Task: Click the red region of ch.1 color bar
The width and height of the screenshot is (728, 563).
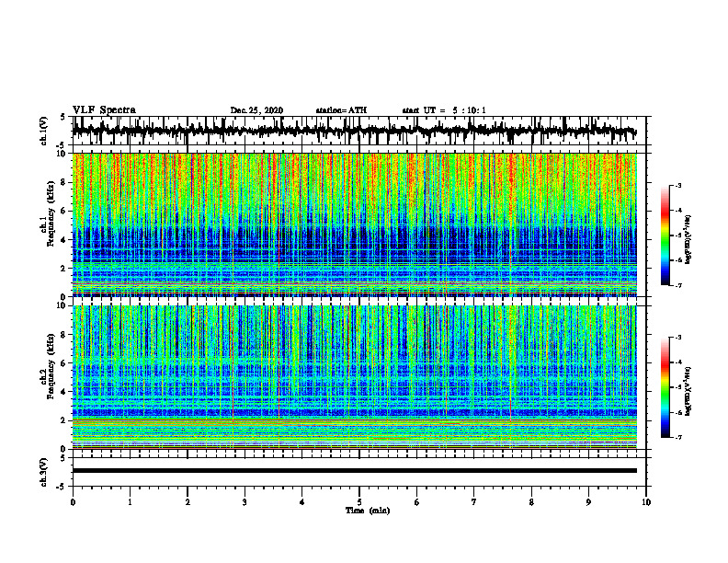Action: coord(665,213)
